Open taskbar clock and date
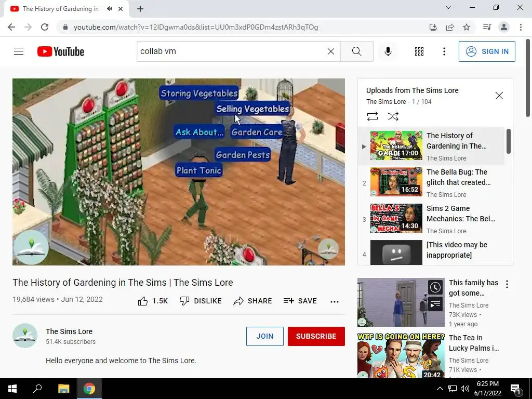Viewport: 532px width, 399px height. click(487, 389)
